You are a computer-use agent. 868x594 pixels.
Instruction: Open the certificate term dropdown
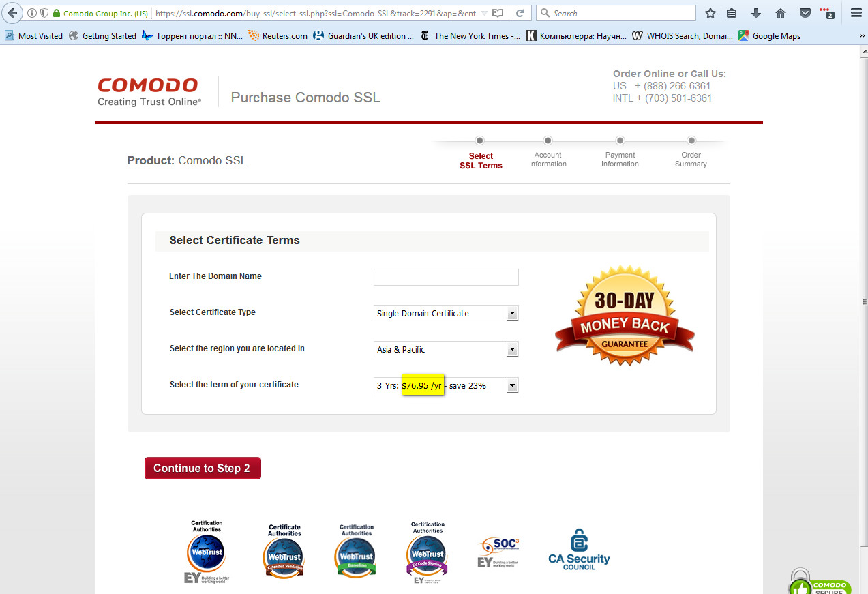coord(446,385)
